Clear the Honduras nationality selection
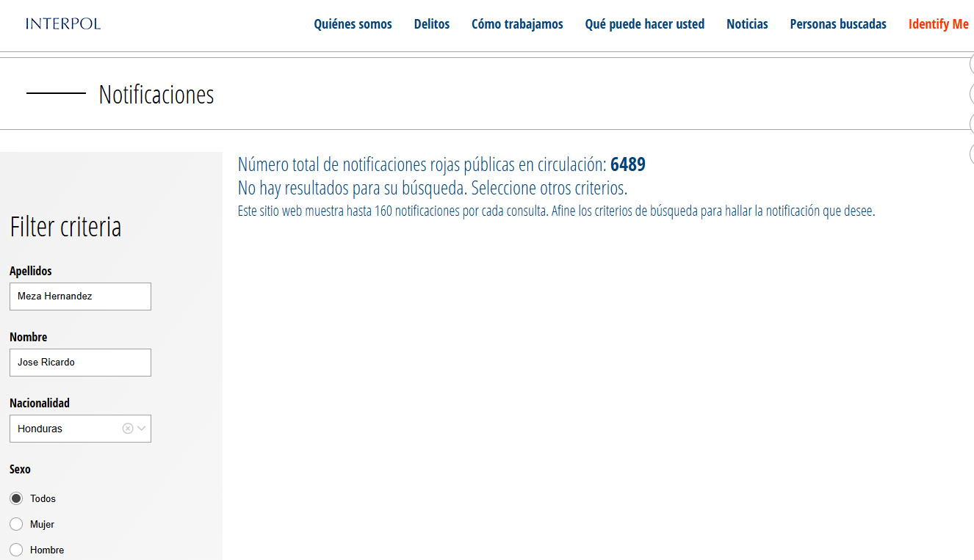 coord(128,429)
